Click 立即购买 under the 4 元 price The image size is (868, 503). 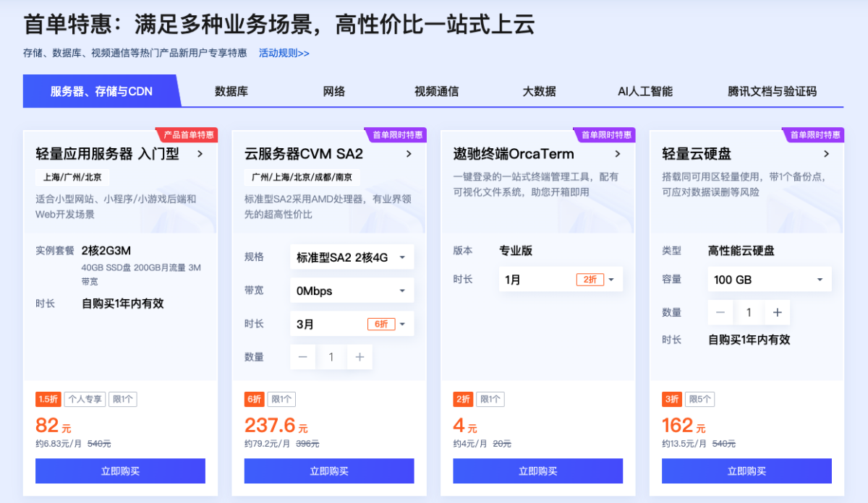tap(538, 471)
